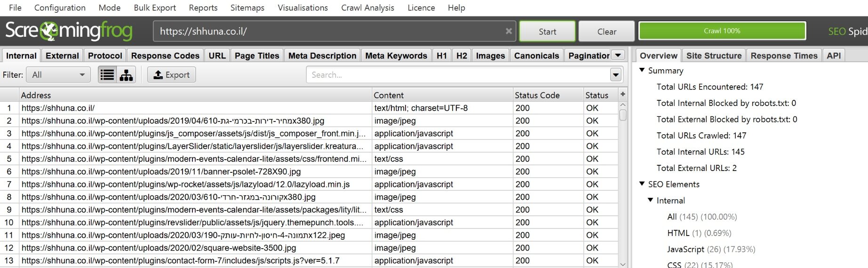Image resolution: width=868 pixels, height=268 pixels.
Task: Click the Search input box
Action: pos(459,75)
